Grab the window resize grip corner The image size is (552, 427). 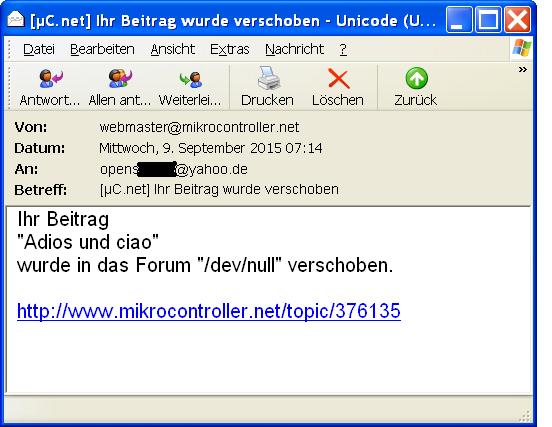tap(525, 416)
